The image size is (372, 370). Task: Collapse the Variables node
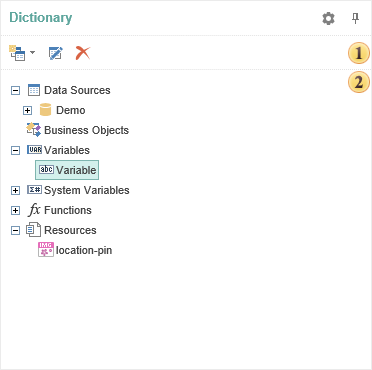pyautogui.click(x=16, y=150)
